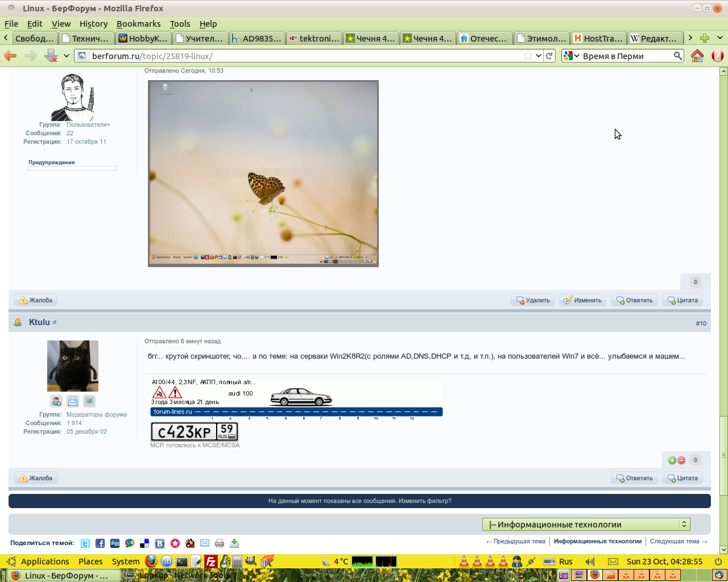Launch FileZilla from the panel
This screenshot has height=582, width=728.
(x=211, y=562)
